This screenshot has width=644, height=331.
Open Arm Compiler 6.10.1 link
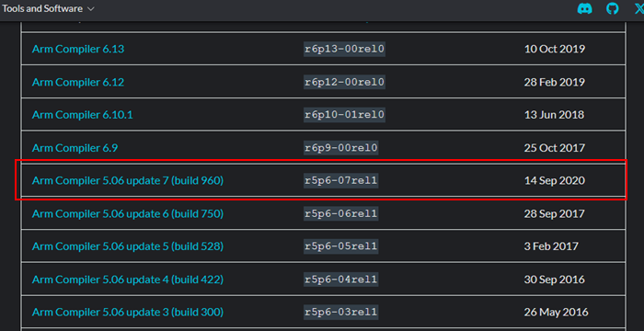tap(83, 115)
